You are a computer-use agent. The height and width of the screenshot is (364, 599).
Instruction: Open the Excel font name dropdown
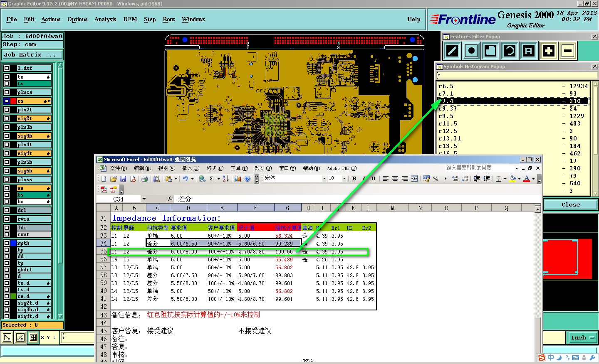(324, 179)
